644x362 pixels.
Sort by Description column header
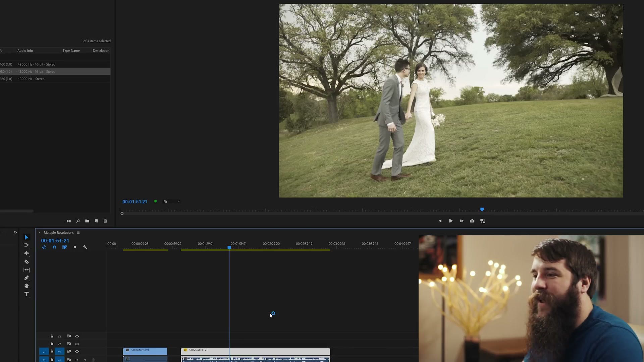click(x=101, y=51)
